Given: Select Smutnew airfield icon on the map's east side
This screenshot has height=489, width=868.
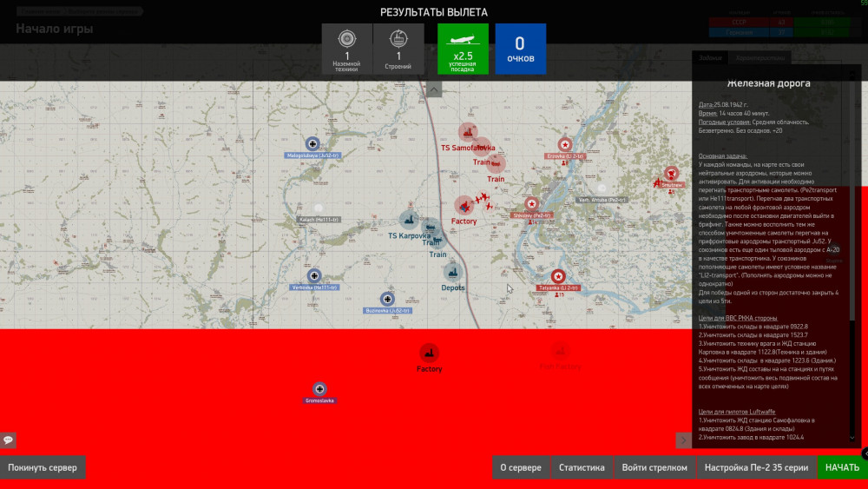Looking at the screenshot, I should (x=672, y=174).
